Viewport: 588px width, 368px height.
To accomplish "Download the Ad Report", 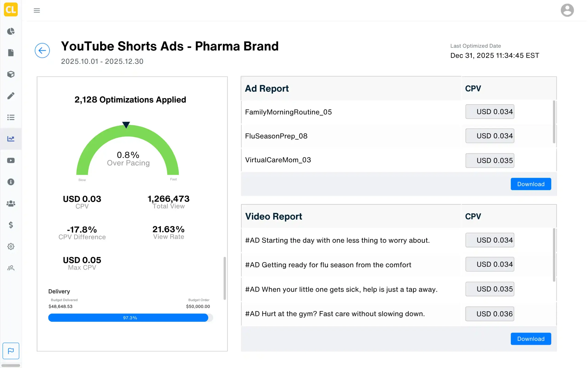I will [530, 184].
